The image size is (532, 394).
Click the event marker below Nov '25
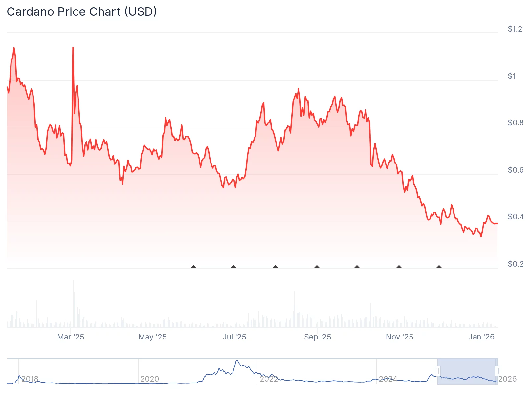(399, 267)
